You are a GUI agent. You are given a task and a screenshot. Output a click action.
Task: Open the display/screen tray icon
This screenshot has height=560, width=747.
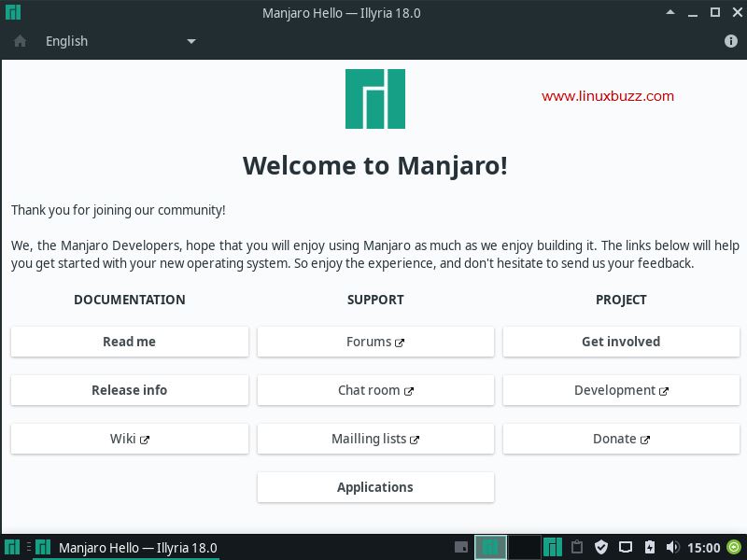[x=626, y=547]
